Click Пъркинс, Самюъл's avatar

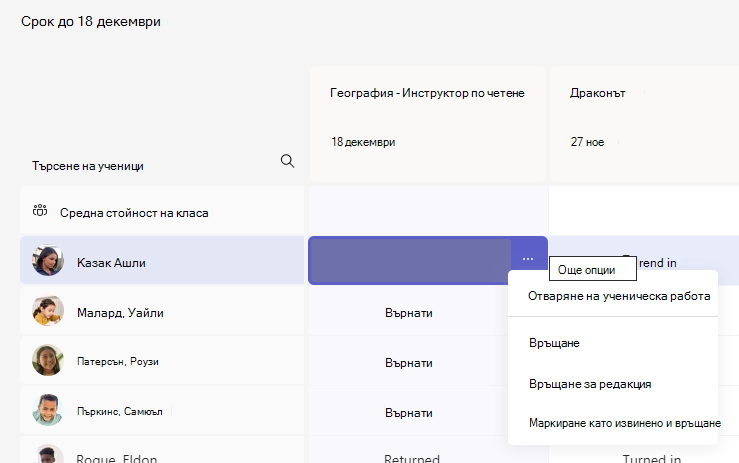click(48, 410)
